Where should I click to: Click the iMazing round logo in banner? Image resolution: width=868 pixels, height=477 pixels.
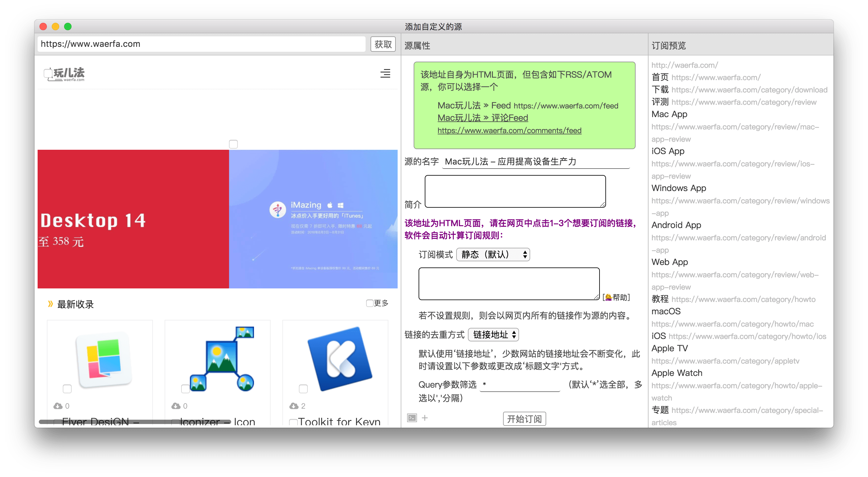(x=278, y=210)
